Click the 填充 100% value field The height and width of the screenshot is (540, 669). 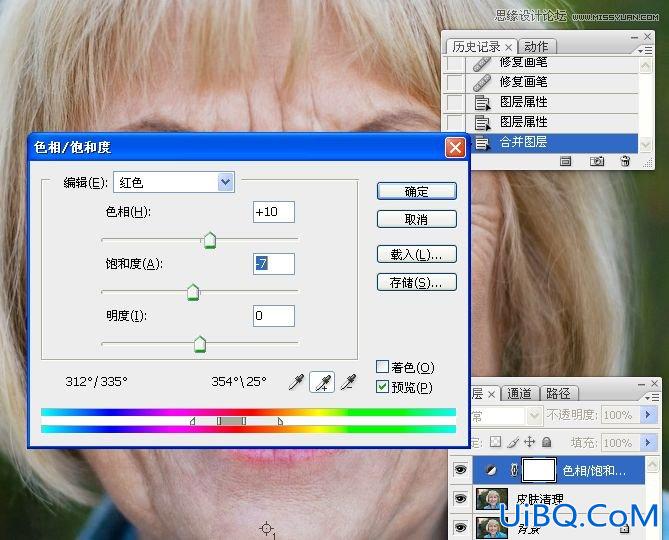(x=621, y=443)
